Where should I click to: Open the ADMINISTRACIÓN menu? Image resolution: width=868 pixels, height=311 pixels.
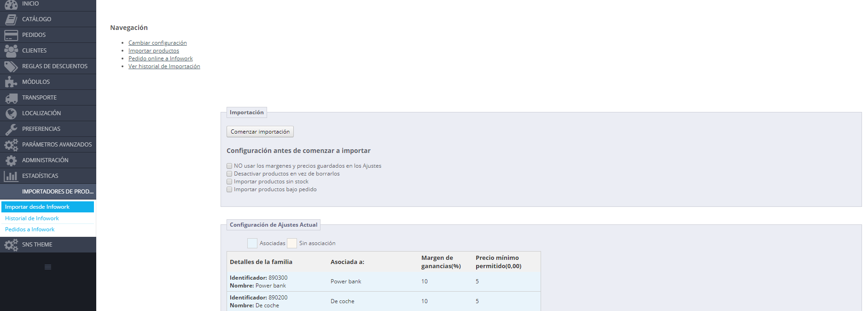pyautogui.click(x=48, y=160)
